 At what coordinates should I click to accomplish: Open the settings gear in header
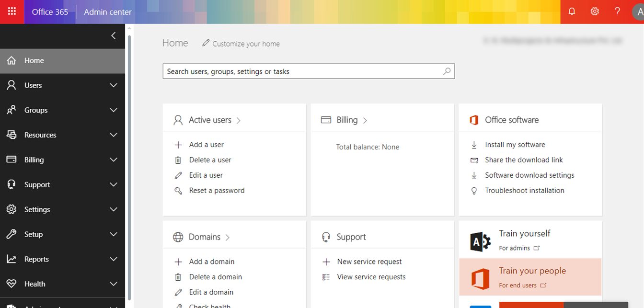point(595,11)
